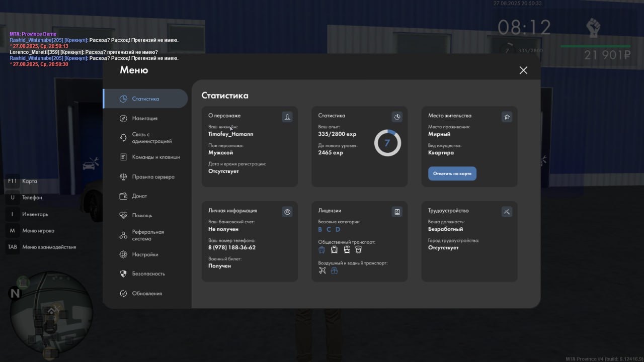Click the 08:12 game clock
Screen dimensions: 644x362
[x=524, y=27]
